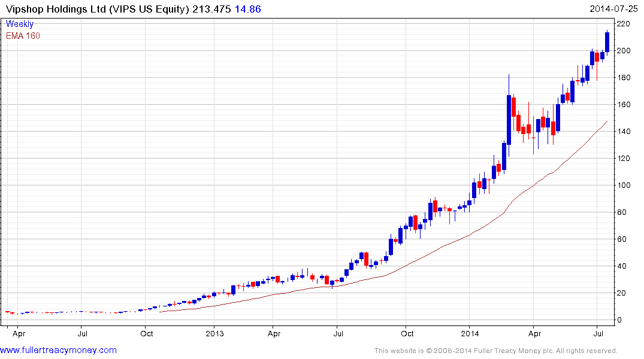The image size is (644, 359).
Task: Click the 100 y-axis price label
Action: 623,185
